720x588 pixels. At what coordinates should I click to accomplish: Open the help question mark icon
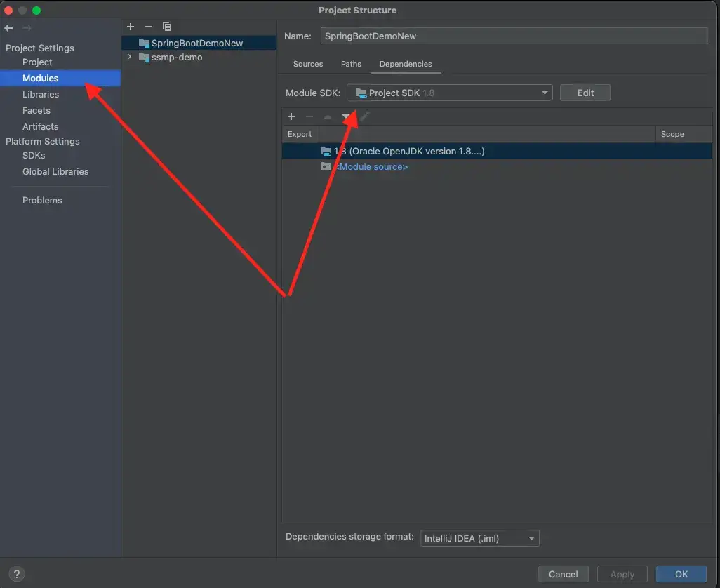[x=18, y=574]
